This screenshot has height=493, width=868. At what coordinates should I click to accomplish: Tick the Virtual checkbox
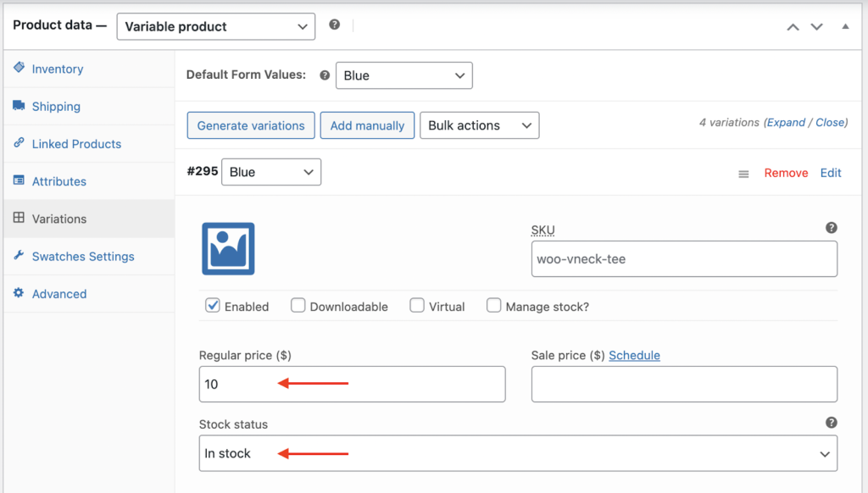(417, 306)
